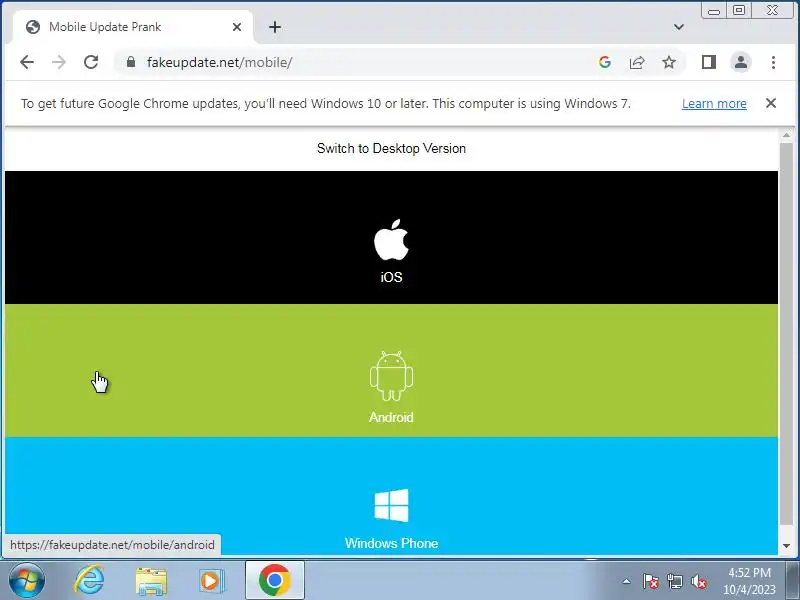Click the muted volume tray icon
The height and width of the screenshot is (600, 800).
click(698, 581)
